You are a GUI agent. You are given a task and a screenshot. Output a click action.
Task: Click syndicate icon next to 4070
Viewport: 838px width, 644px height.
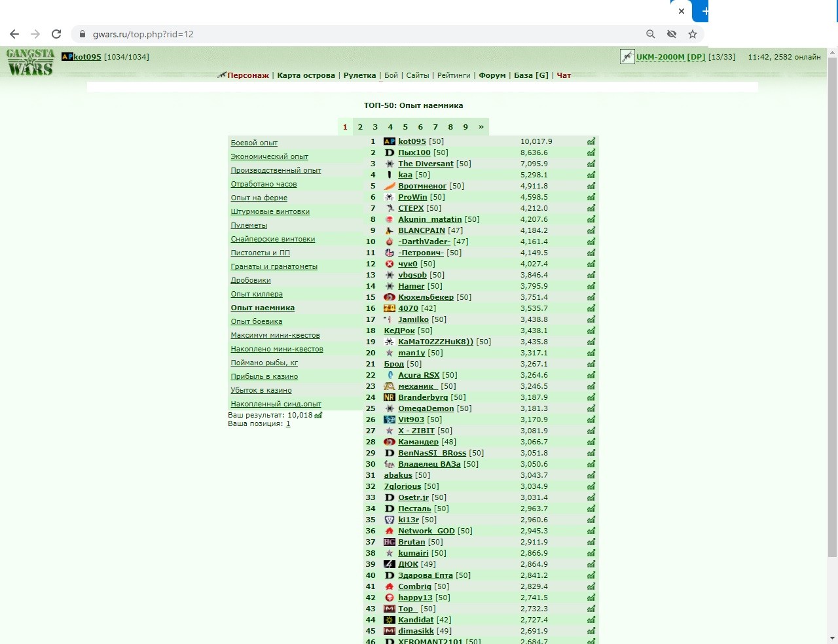(390, 308)
